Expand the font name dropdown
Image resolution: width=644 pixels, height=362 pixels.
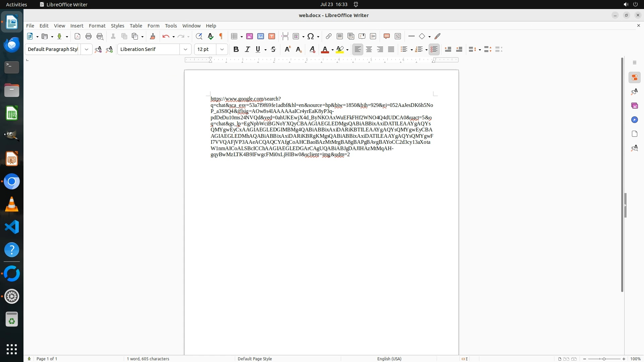point(185,49)
